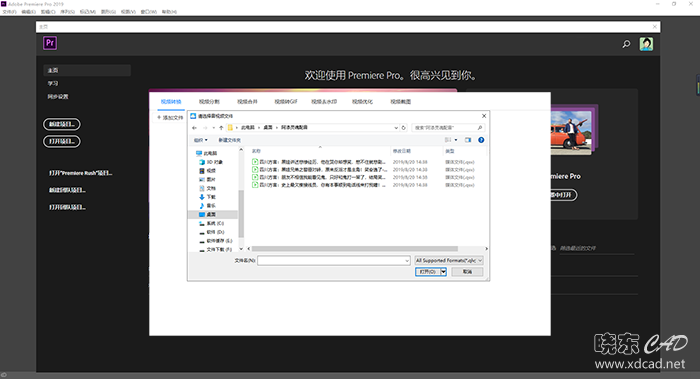700x379 pixels.
Task: Open the user profile avatar
Action: coord(646,44)
